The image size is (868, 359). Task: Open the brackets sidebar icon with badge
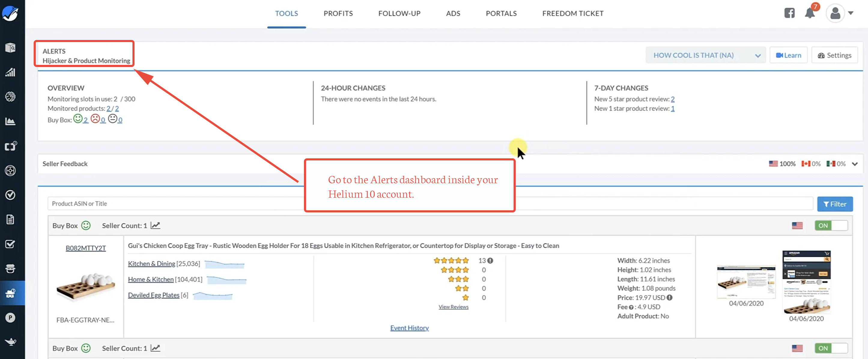click(x=11, y=146)
